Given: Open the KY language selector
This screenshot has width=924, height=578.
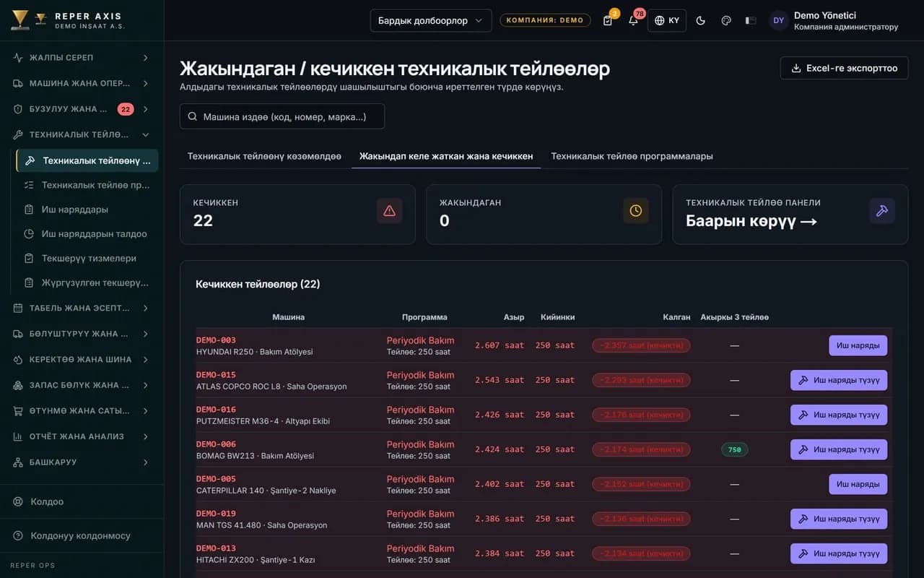Looking at the screenshot, I should click(667, 20).
